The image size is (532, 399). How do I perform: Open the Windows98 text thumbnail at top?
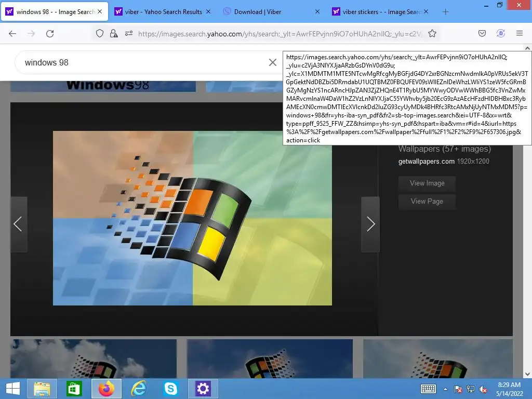(x=103, y=86)
